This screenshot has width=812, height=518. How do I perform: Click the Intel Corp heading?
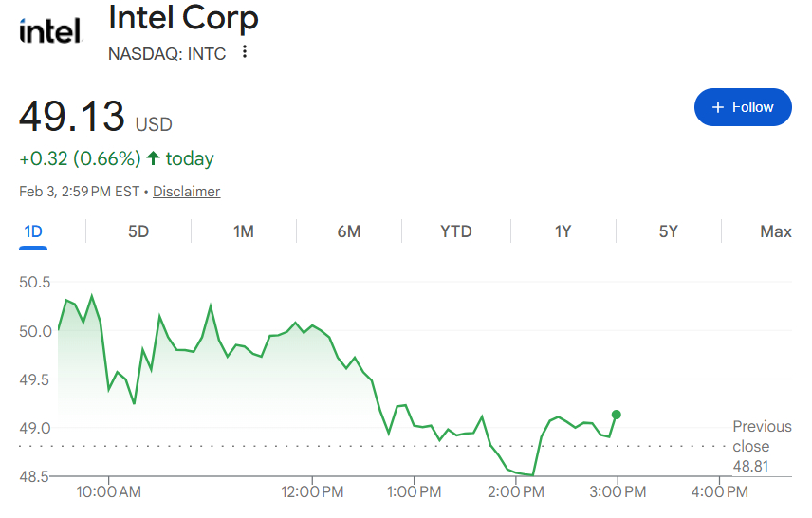[x=183, y=17]
